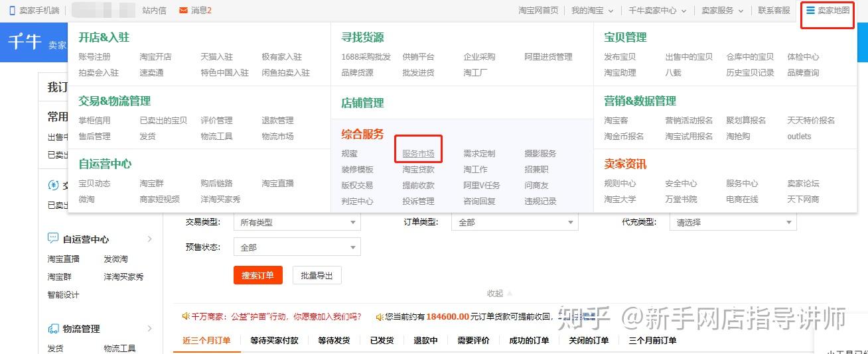This screenshot has width=868, height=354.
Task: Open the 订单类型 全部 dropdown
Action: coord(515,222)
